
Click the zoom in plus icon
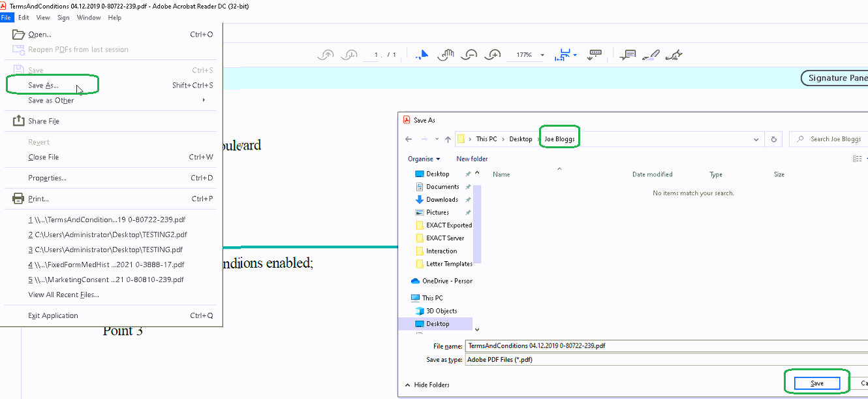pyautogui.click(x=494, y=55)
